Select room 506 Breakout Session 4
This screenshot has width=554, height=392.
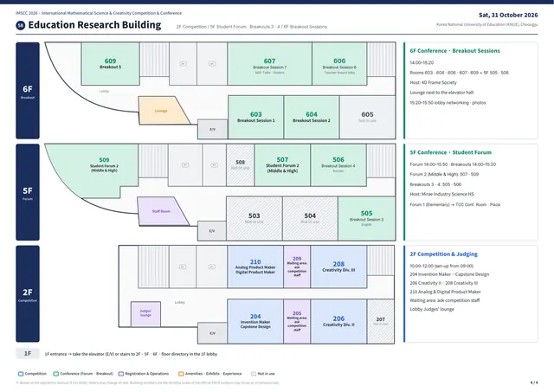[338, 165]
